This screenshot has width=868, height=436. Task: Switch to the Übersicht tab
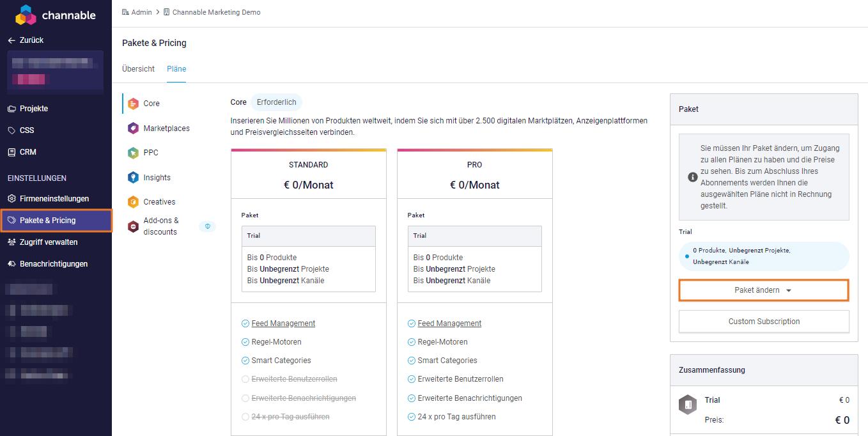point(138,69)
